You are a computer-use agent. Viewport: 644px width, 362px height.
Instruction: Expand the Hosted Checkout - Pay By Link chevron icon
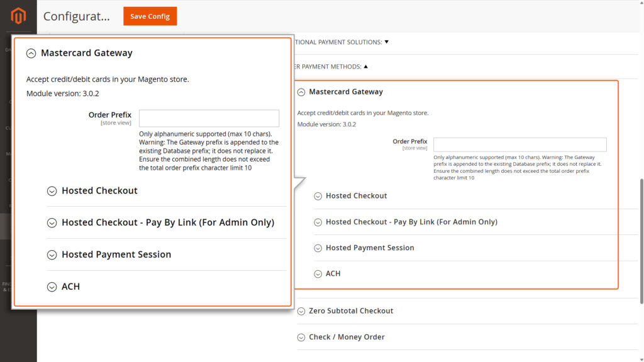click(x=52, y=222)
